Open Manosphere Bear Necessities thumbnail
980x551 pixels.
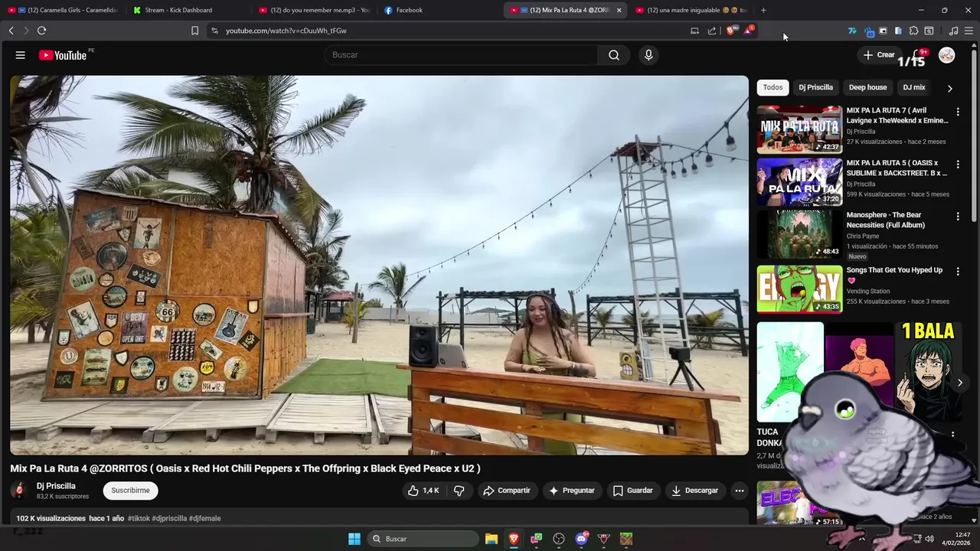tap(799, 234)
